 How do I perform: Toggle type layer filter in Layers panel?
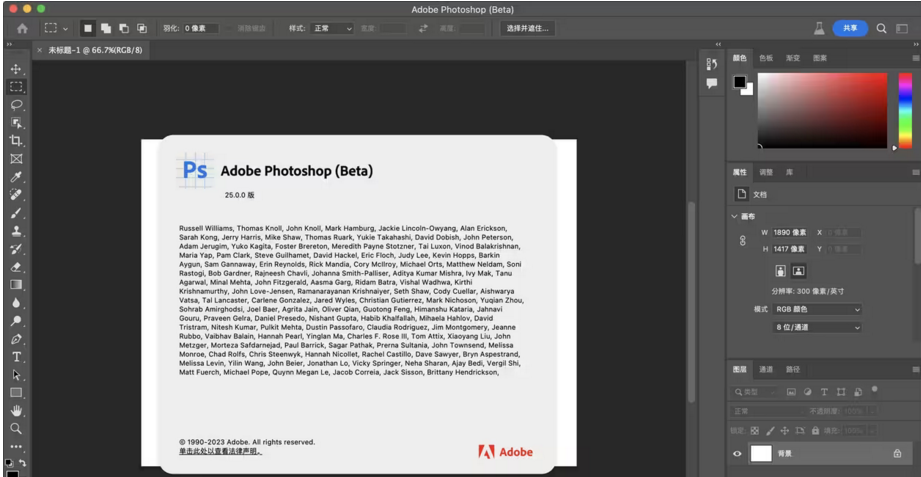point(824,392)
